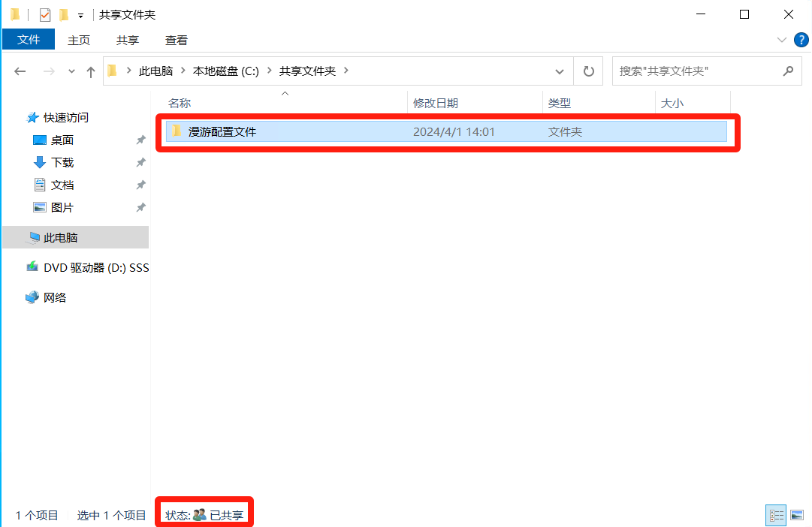Open 下载 in quick access

coord(62,162)
